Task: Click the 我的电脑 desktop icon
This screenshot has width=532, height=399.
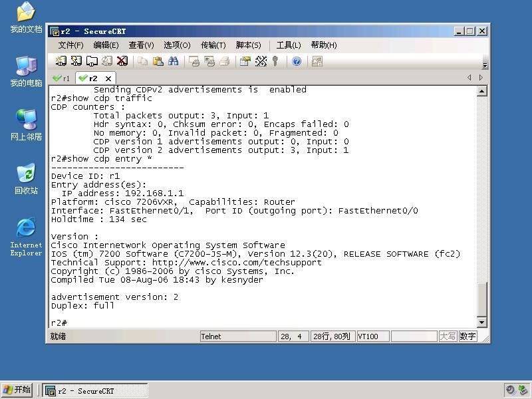Action: click(x=26, y=72)
